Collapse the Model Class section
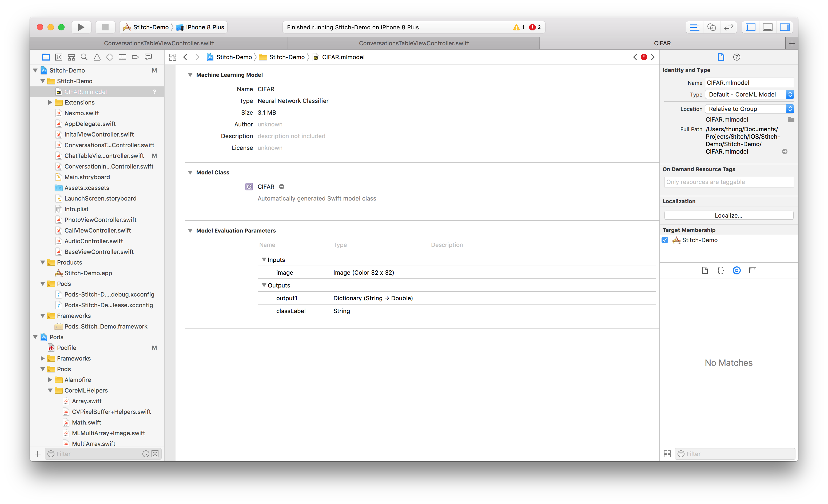 tap(190, 172)
